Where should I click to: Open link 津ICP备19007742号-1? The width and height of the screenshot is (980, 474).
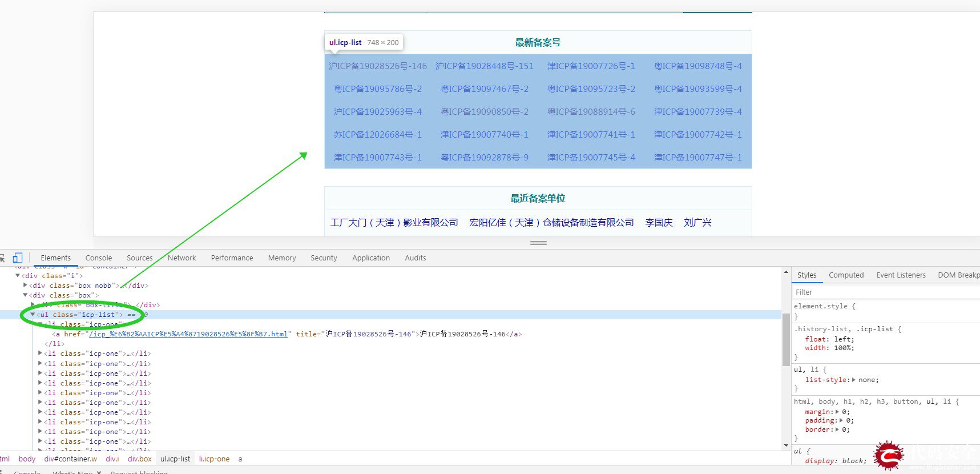pos(698,135)
